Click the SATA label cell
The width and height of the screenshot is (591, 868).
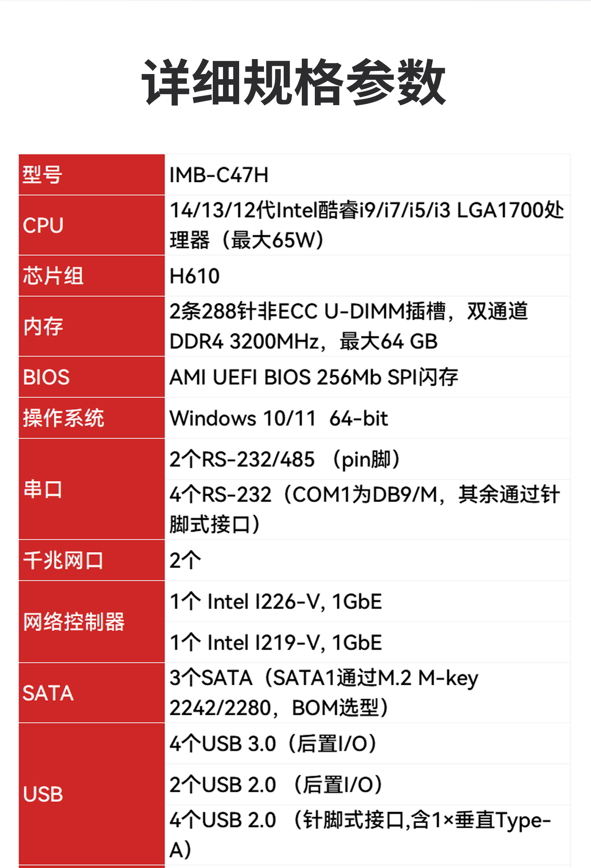click(48, 693)
